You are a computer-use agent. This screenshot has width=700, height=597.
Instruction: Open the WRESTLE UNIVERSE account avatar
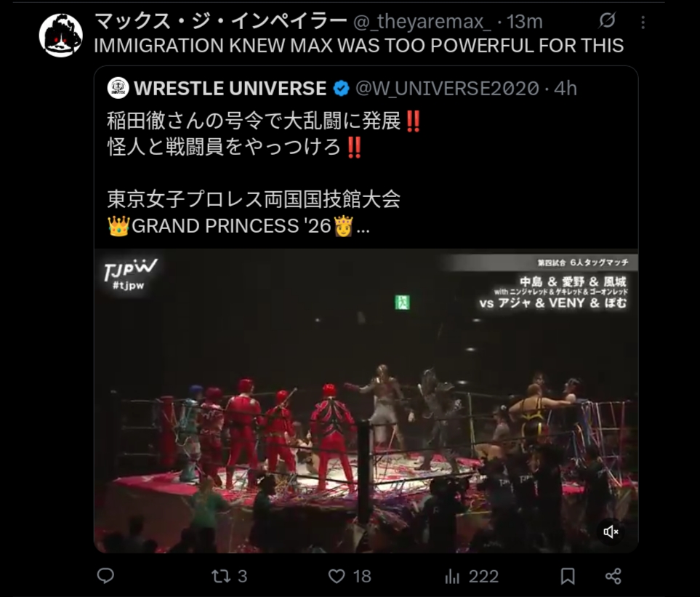click(x=118, y=88)
